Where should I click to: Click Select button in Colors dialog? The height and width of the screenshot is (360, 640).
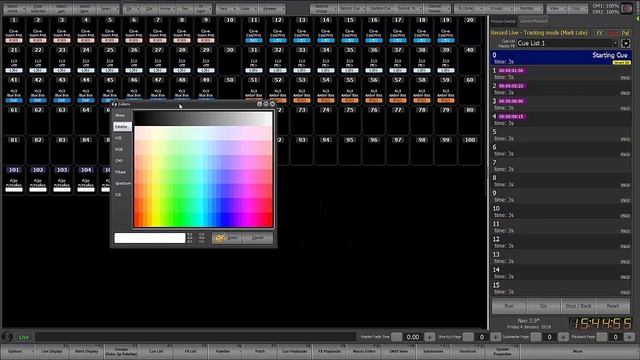tap(227, 238)
